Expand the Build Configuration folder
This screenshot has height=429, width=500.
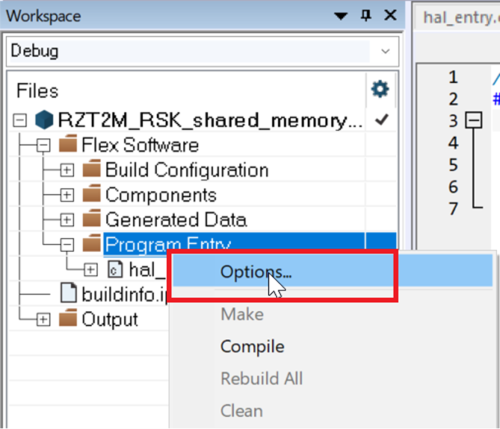point(67,170)
